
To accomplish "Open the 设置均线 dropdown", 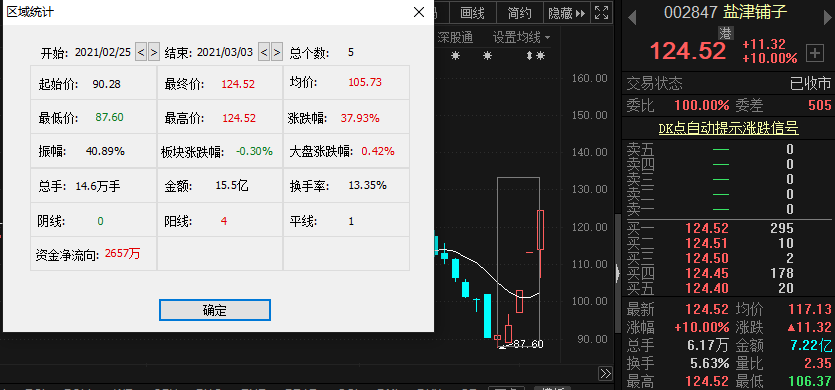I will click(x=521, y=38).
